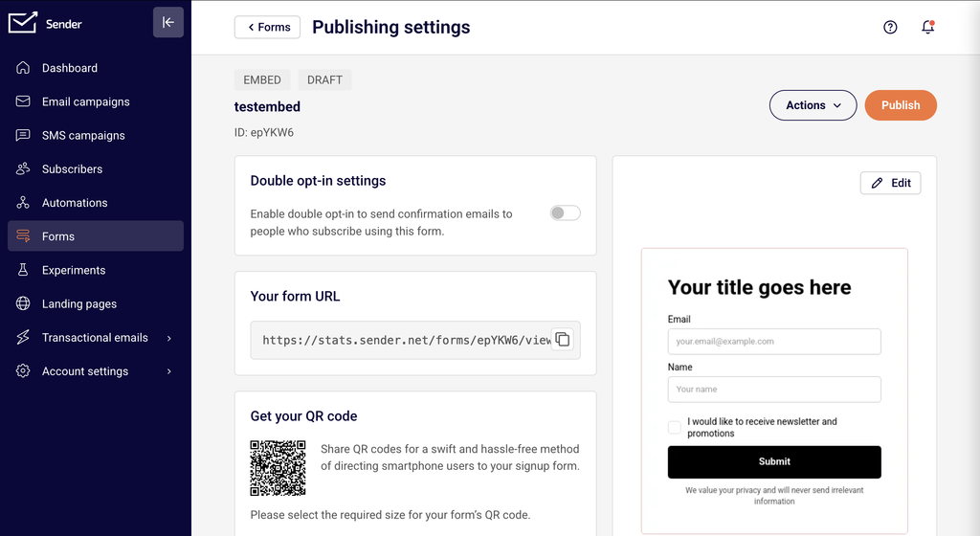Toggle the double opt-in switch
This screenshot has height=536, width=980.
tap(565, 213)
